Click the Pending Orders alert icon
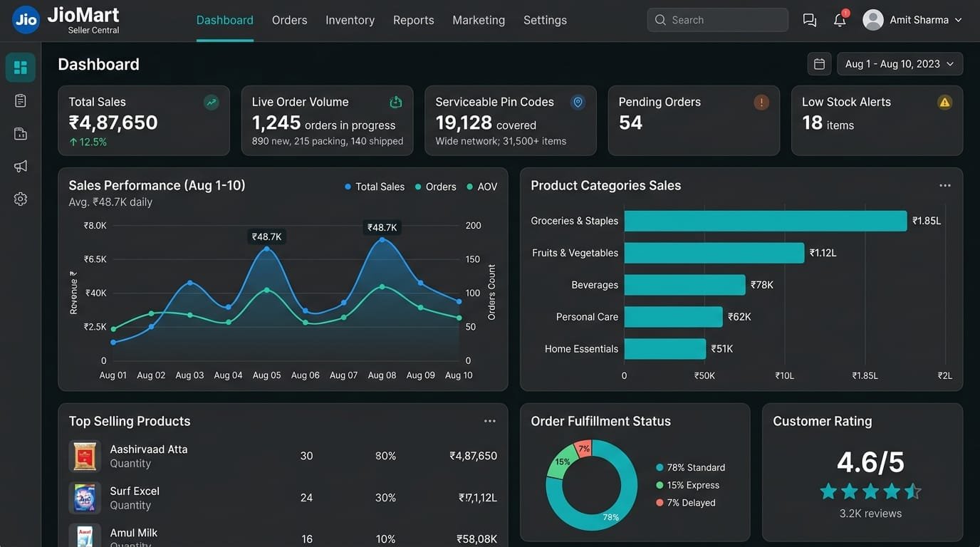Screen dimensions: 980x547 coord(761,103)
